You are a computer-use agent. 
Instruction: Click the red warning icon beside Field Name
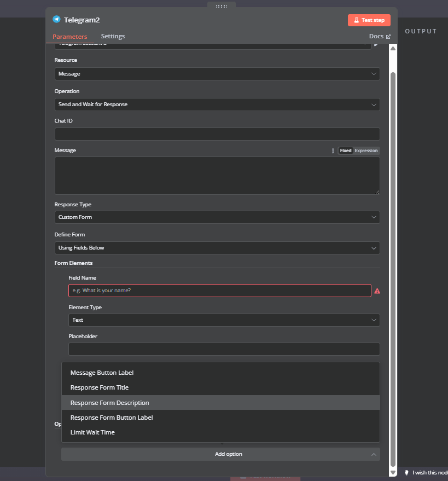pyautogui.click(x=377, y=291)
